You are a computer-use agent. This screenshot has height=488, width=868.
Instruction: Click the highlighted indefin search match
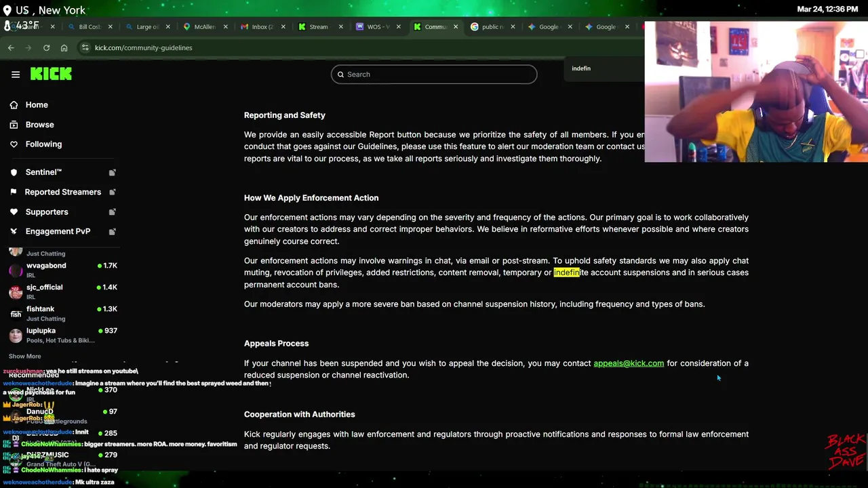pos(567,272)
